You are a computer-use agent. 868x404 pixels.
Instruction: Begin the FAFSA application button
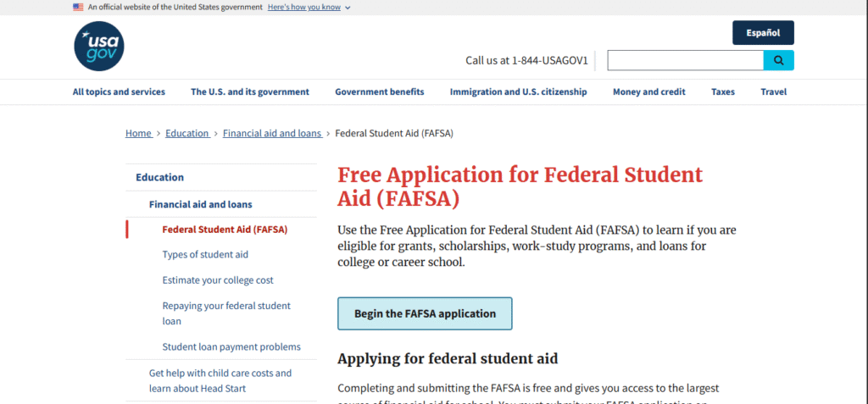(425, 313)
